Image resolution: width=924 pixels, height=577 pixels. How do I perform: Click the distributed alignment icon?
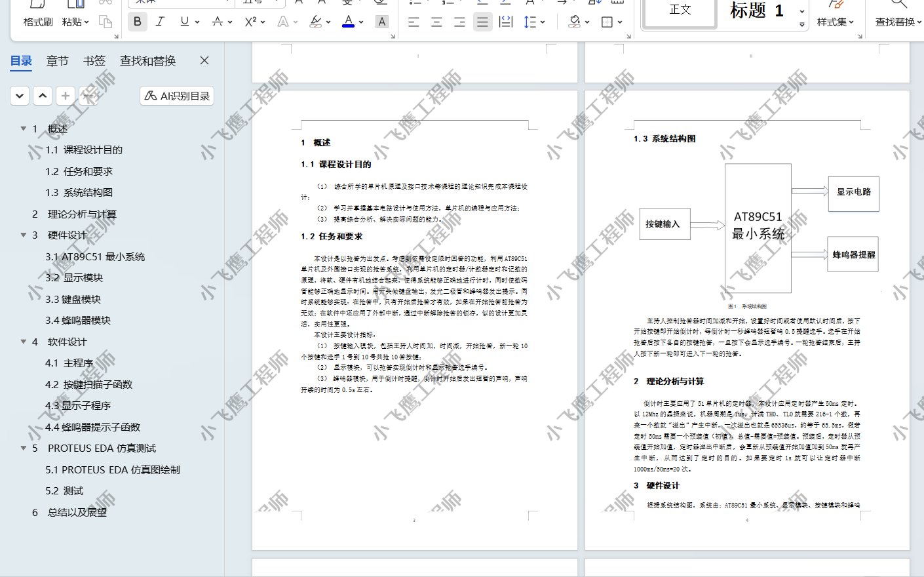tap(505, 22)
